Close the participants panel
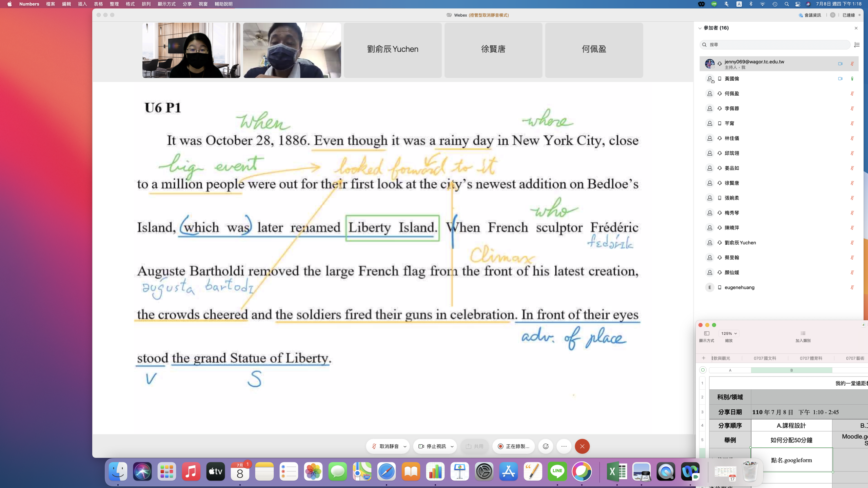Viewport: 868px width, 488px height. (x=856, y=28)
